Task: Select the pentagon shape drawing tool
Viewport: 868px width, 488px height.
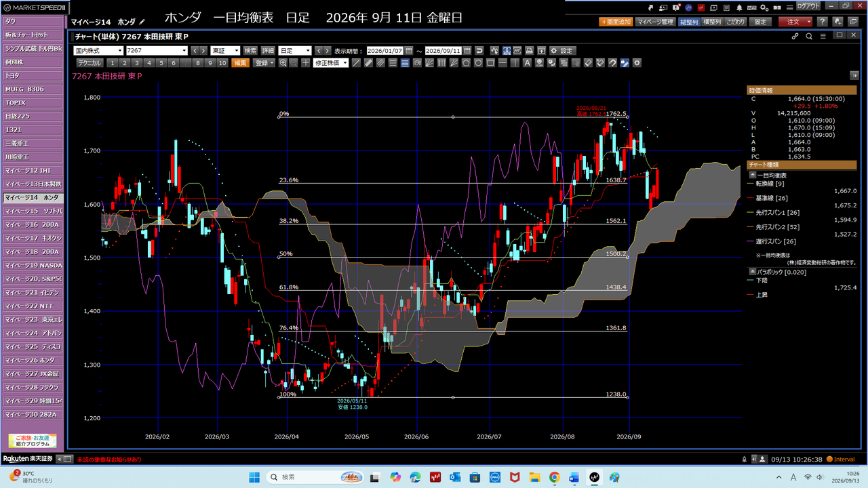Action: point(466,63)
